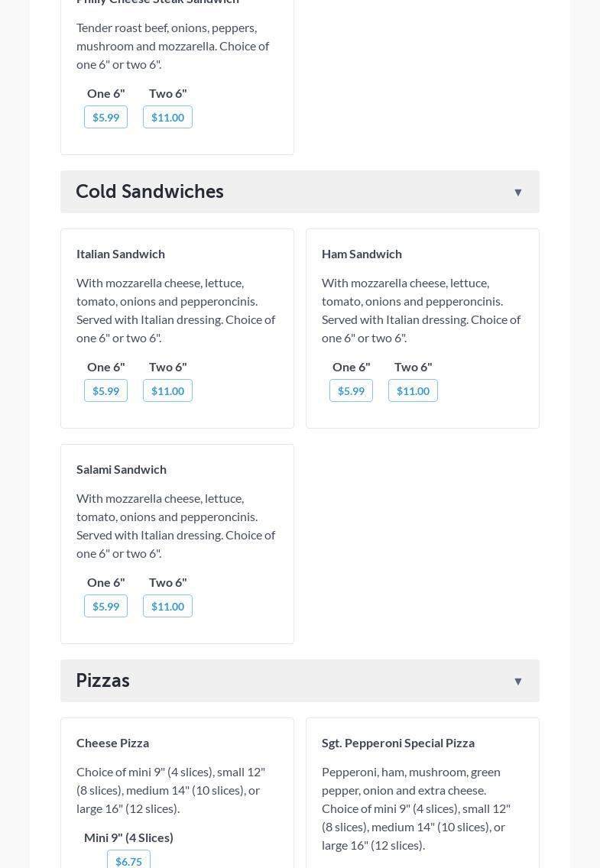600x868 pixels.
Task: Choose $11.00 Two 6" Philly Cheese Steak
Action: click(x=167, y=117)
